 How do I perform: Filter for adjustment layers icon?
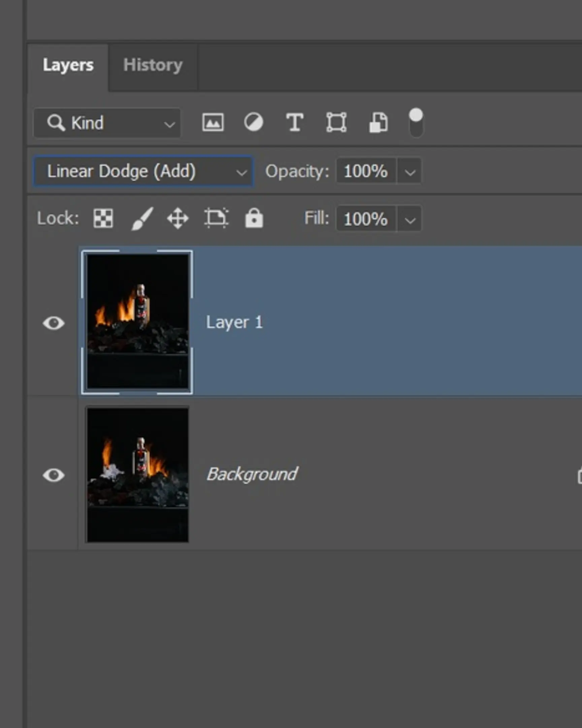point(253,122)
